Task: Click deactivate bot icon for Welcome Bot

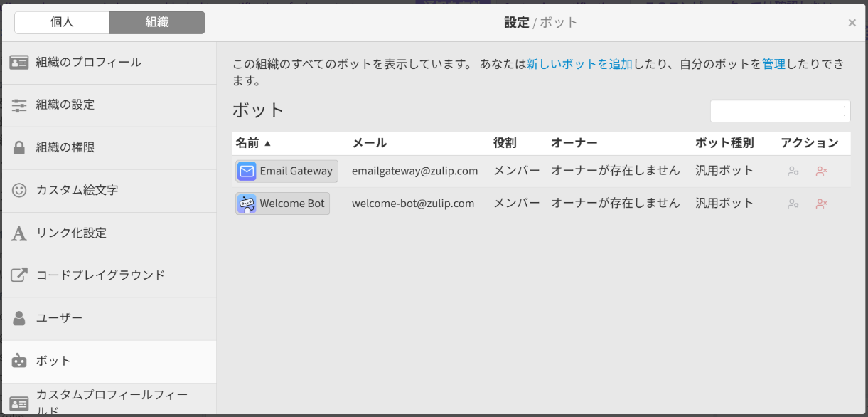Action: point(821,204)
